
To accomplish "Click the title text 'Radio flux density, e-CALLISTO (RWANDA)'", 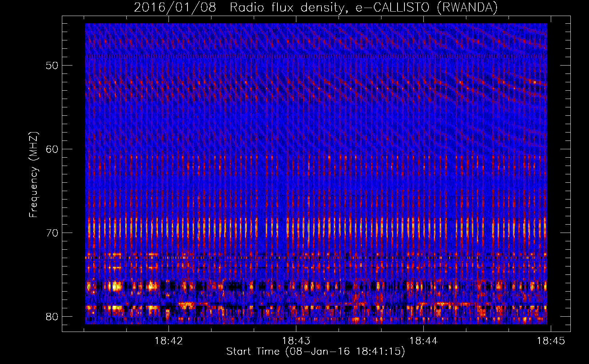I will [364, 8].
